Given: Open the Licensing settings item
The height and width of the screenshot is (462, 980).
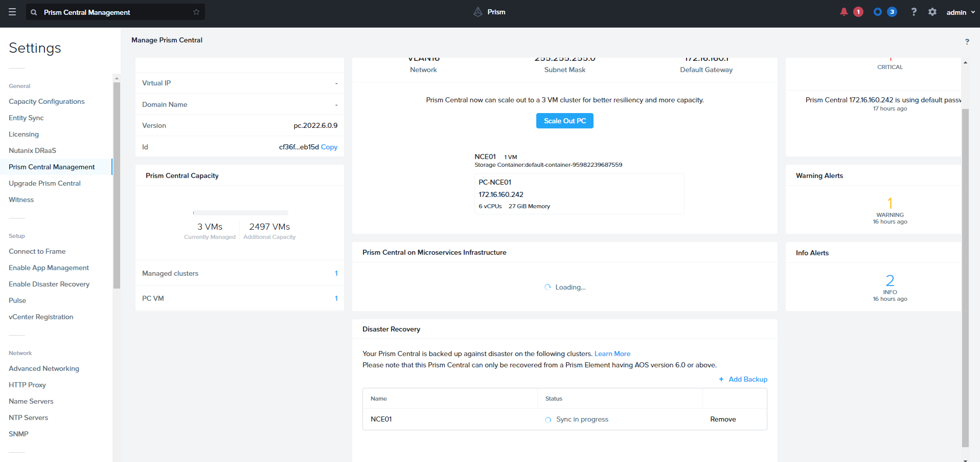Looking at the screenshot, I should point(24,134).
